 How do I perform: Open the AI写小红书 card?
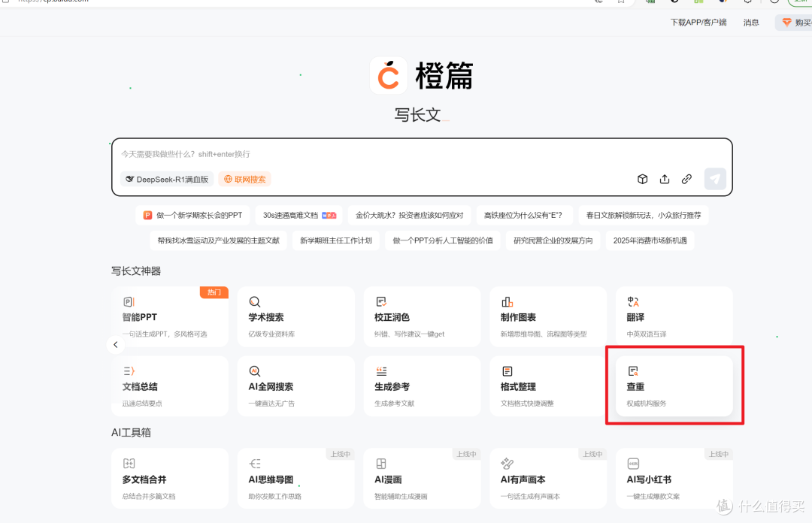point(674,479)
